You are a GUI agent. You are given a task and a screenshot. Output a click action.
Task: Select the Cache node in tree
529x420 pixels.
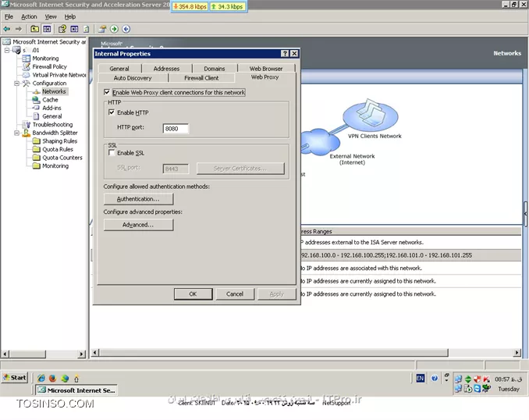[x=50, y=100]
